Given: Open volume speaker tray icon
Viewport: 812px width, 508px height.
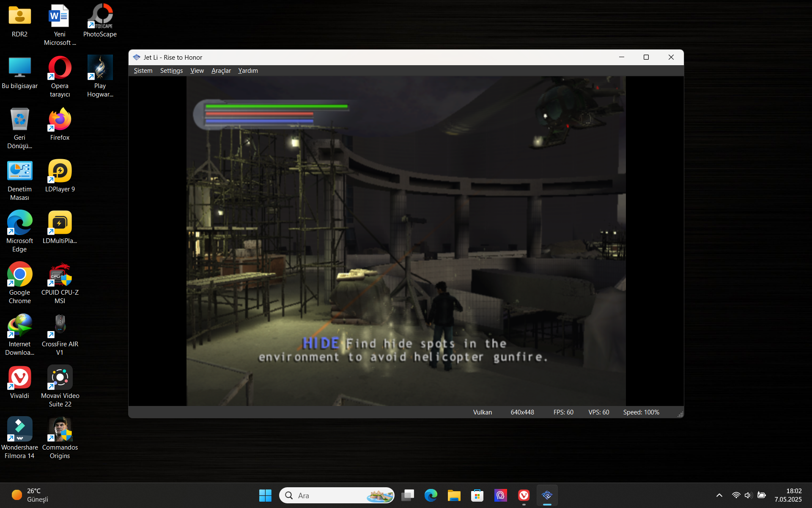Looking at the screenshot, I should pos(749,495).
